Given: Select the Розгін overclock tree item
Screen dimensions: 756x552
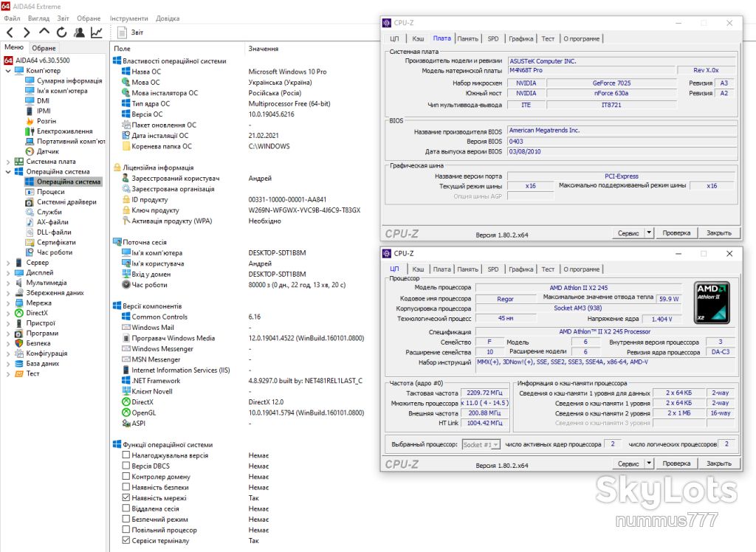Looking at the screenshot, I should point(47,121).
